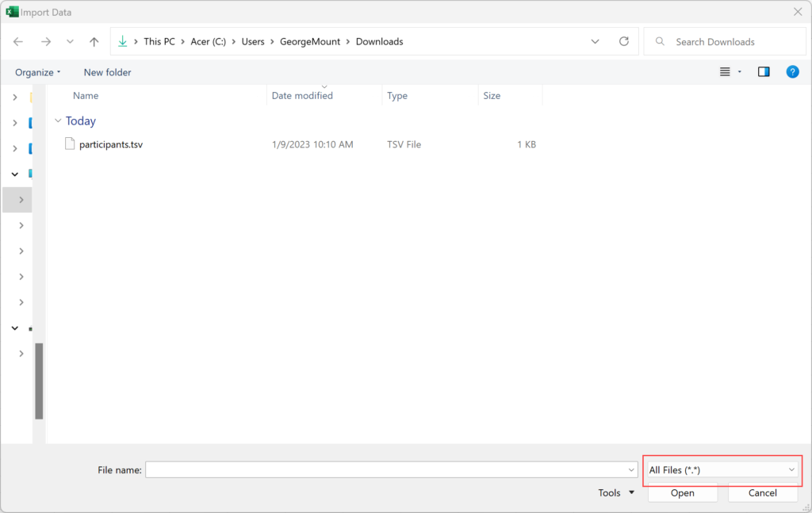Click the participants.tsv file icon

[x=70, y=144]
